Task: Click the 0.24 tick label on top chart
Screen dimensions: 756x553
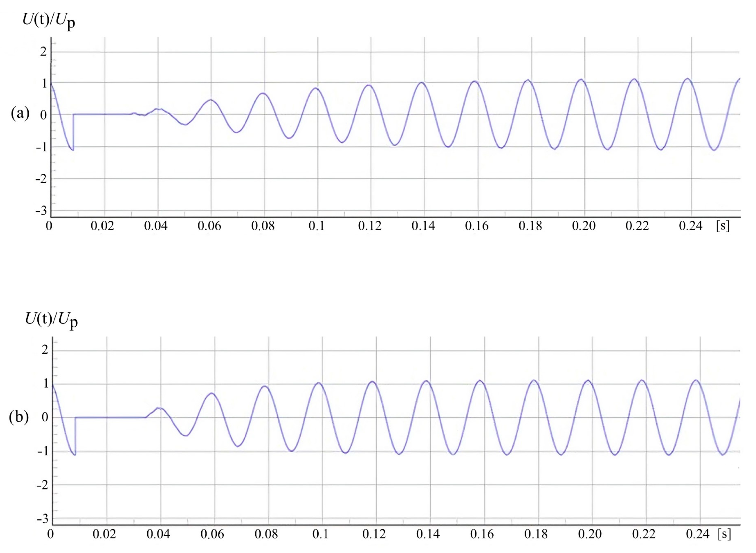Action: point(691,226)
